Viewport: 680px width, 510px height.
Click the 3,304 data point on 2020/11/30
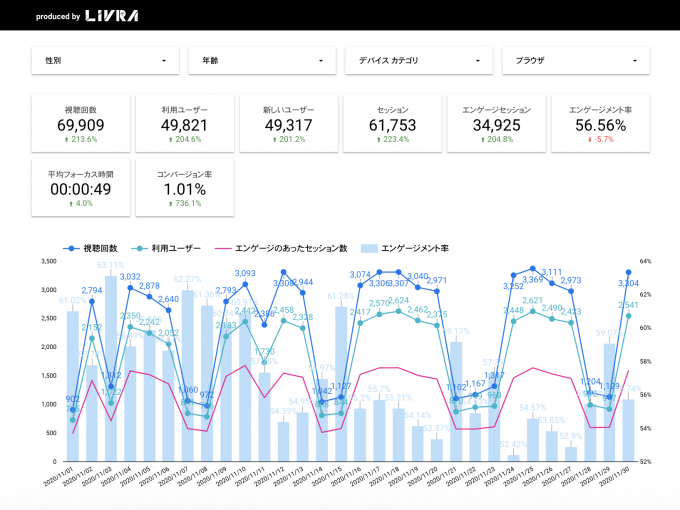coord(628,272)
